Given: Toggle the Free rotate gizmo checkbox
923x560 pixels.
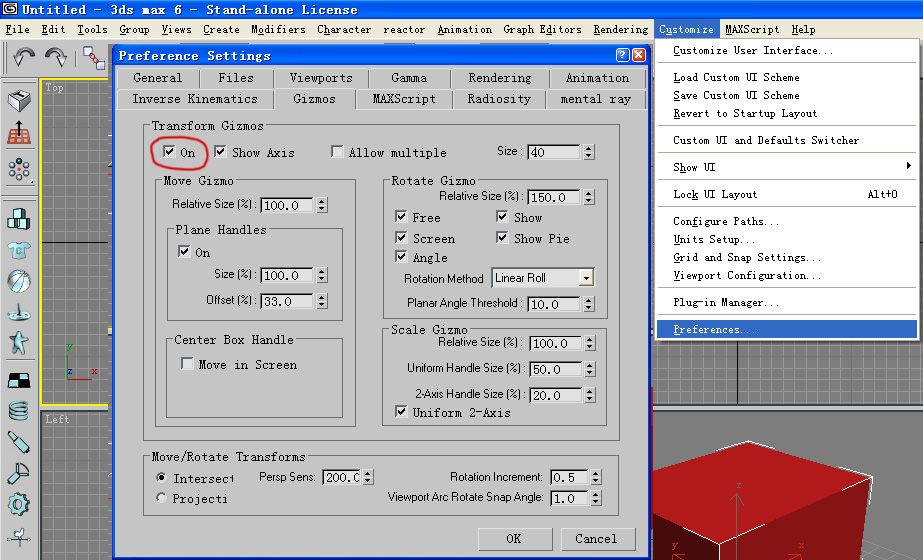Looking at the screenshot, I should pyautogui.click(x=401, y=216).
